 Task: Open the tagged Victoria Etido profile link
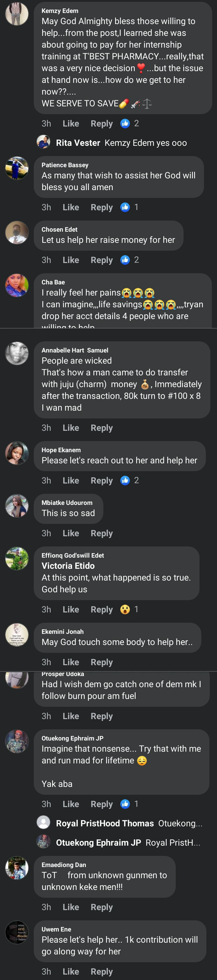point(68,566)
